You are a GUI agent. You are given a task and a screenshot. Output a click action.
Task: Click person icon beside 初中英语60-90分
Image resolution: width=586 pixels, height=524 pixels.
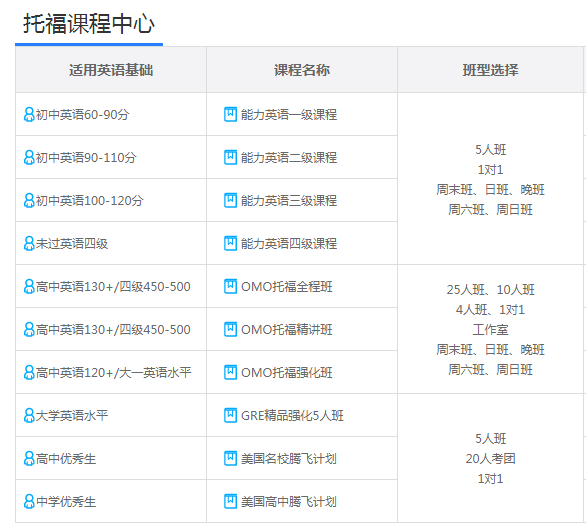29,114
